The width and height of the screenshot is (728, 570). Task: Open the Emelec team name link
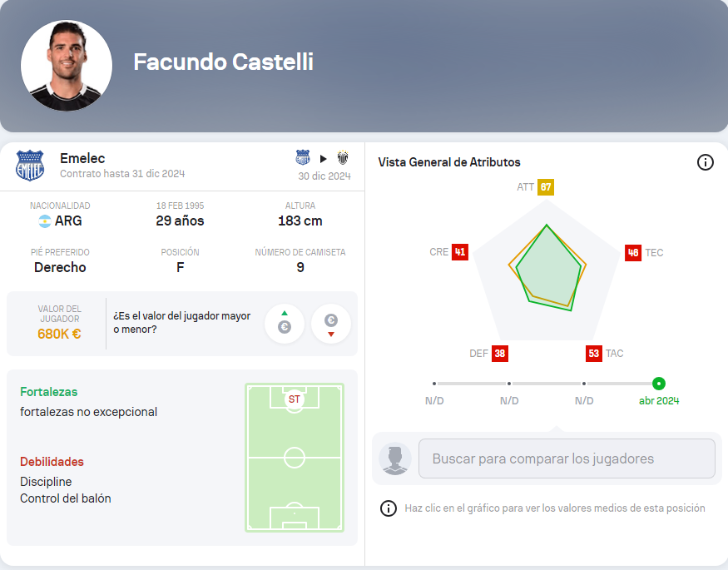pyautogui.click(x=82, y=158)
